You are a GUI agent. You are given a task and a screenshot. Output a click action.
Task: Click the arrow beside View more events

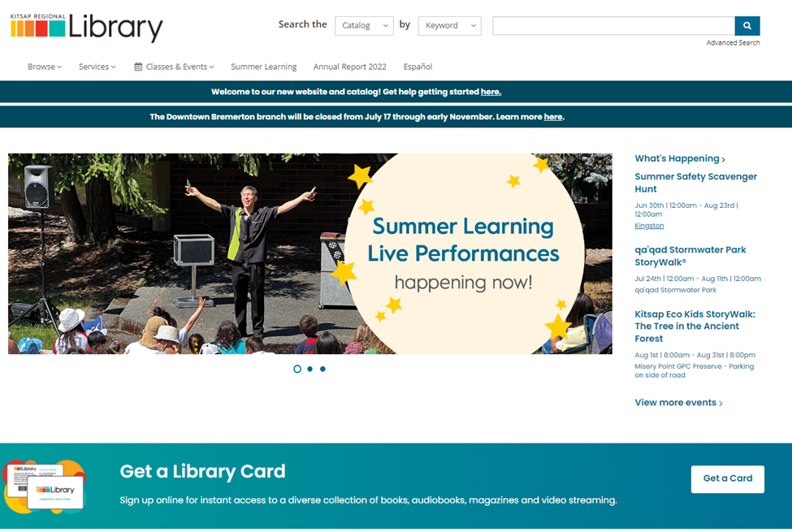pyautogui.click(x=721, y=403)
